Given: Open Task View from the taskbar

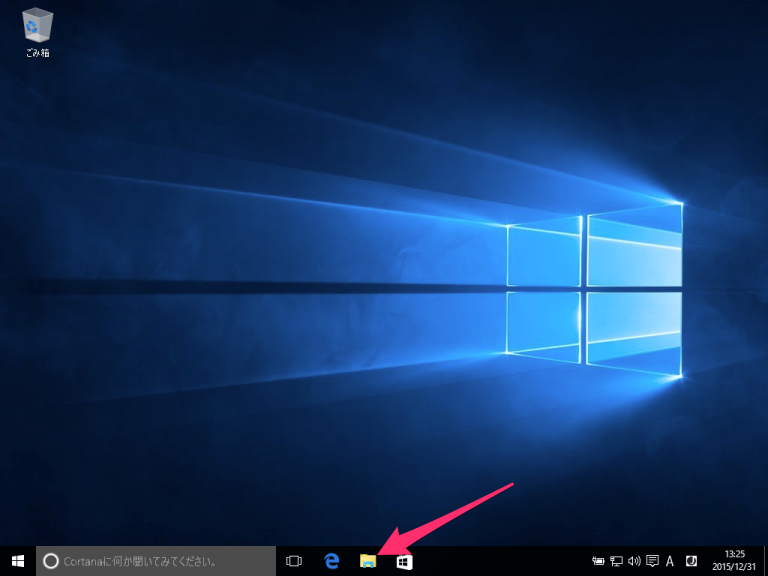Looking at the screenshot, I should click(294, 561).
